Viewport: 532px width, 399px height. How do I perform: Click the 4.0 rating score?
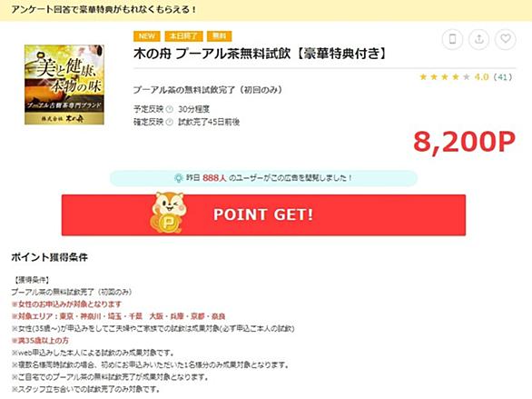point(481,77)
